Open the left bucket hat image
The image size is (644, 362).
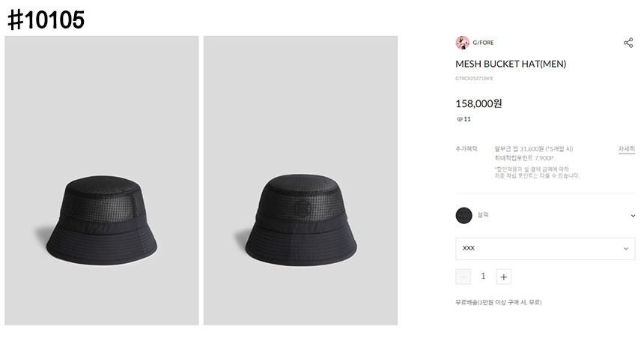(x=102, y=181)
